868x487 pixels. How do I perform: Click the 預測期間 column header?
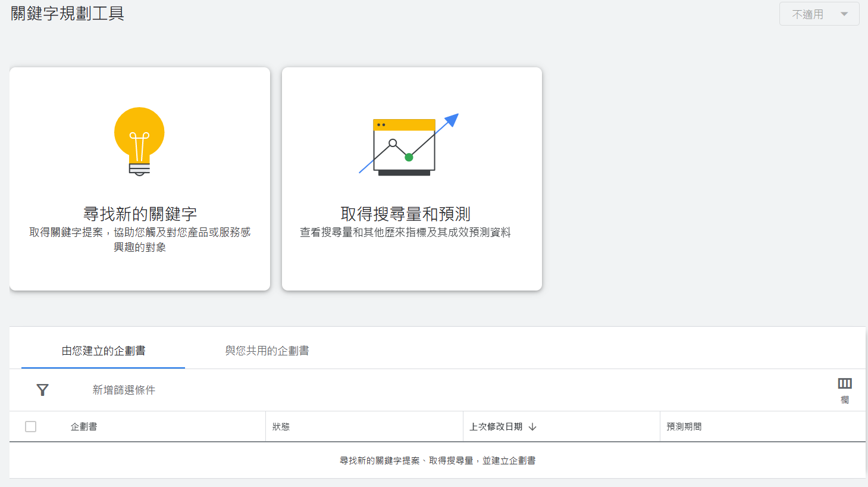coord(684,427)
